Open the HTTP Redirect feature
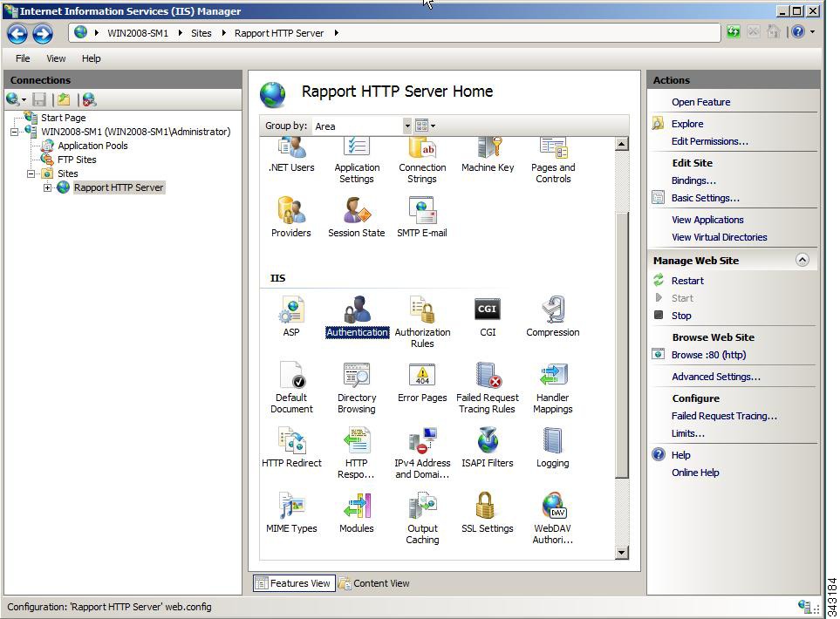 [x=291, y=447]
